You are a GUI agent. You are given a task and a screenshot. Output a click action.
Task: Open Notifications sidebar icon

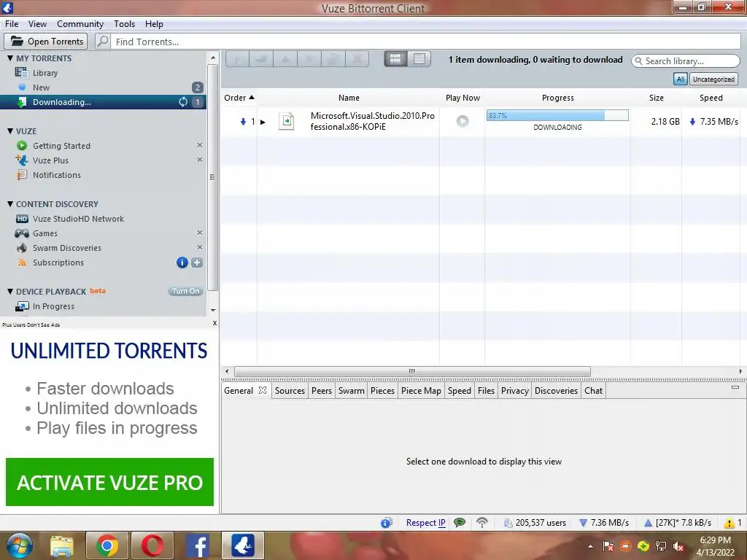pos(21,175)
